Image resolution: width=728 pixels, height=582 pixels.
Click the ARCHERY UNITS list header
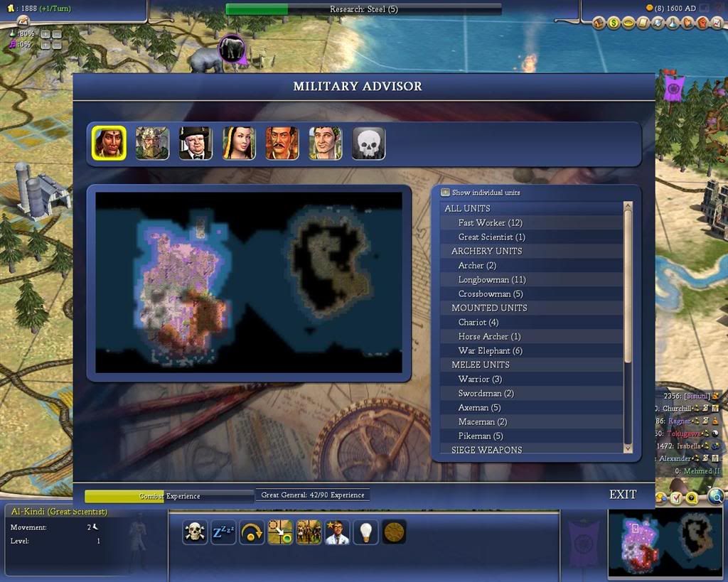(x=532, y=251)
